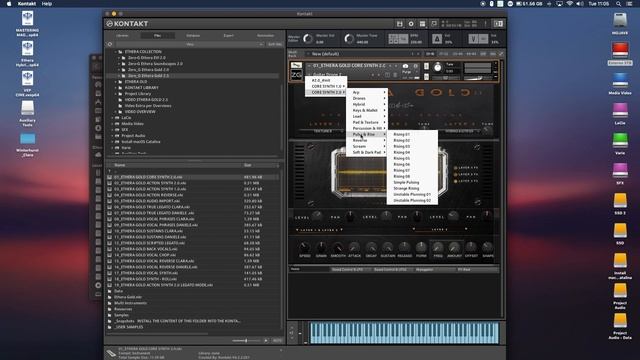Click the virtual keyboard keys
Image resolution: width=640 pixels, height=360 pixels.
click(404, 333)
